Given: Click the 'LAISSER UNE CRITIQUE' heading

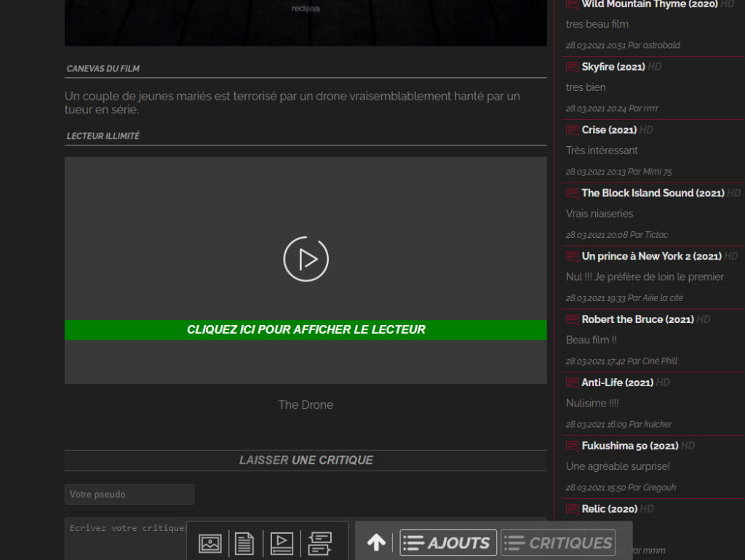Looking at the screenshot, I should tap(306, 460).
